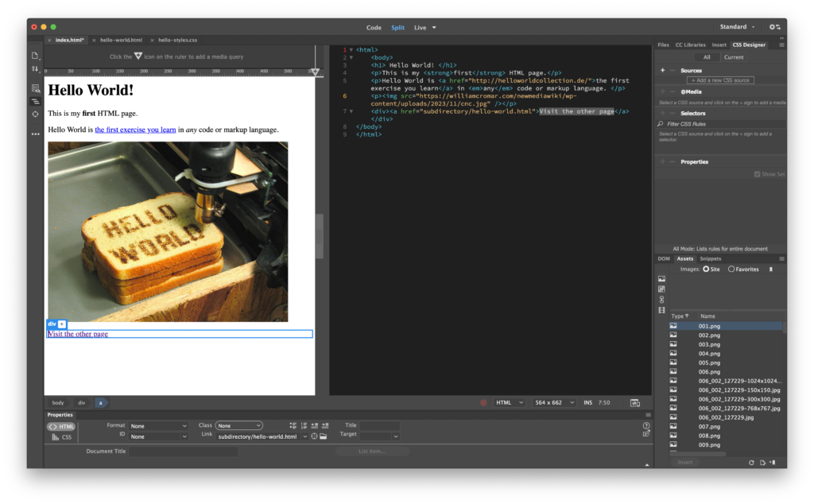Open the 564 x 662 window size dropdown
Viewport: 814px width, 504px height.
[553, 403]
